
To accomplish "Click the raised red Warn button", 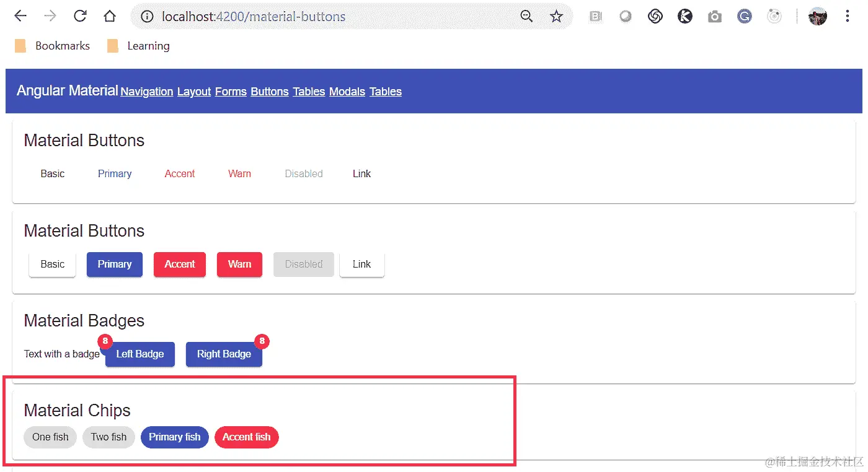I will 239,264.
